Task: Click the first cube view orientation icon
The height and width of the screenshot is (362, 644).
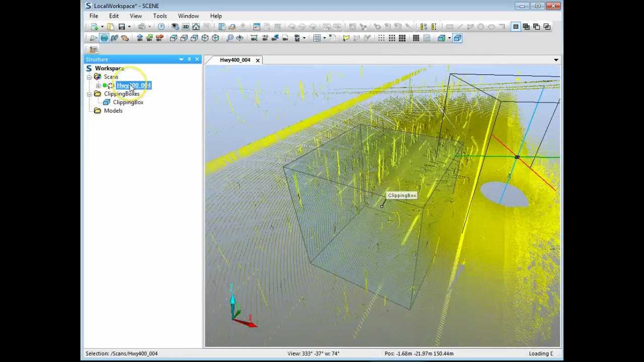Action: point(174,38)
